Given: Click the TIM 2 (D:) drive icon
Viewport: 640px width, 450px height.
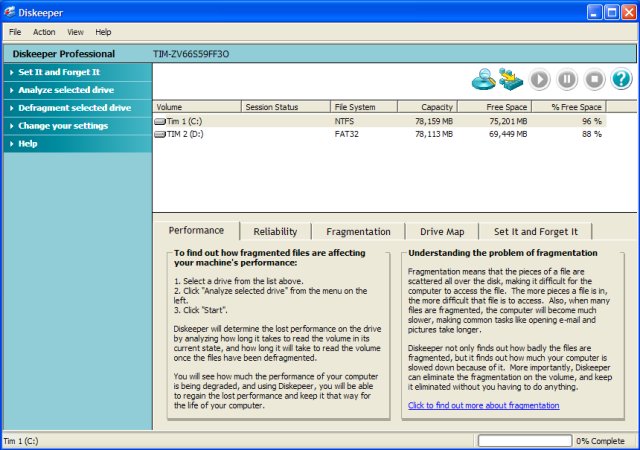Looking at the screenshot, I should pyautogui.click(x=160, y=134).
